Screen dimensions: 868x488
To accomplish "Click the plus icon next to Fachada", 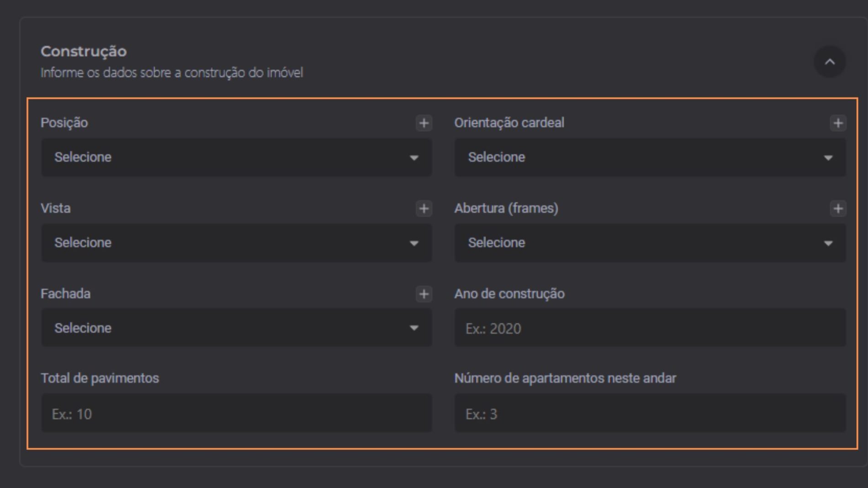I will pyautogui.click(x=424, y=294).
